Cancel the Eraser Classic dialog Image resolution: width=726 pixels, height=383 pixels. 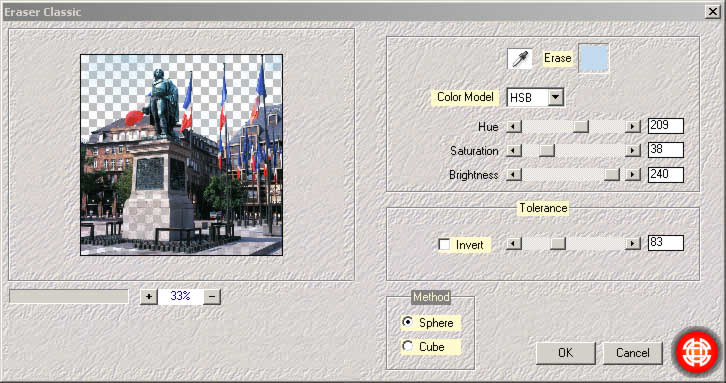632,353
